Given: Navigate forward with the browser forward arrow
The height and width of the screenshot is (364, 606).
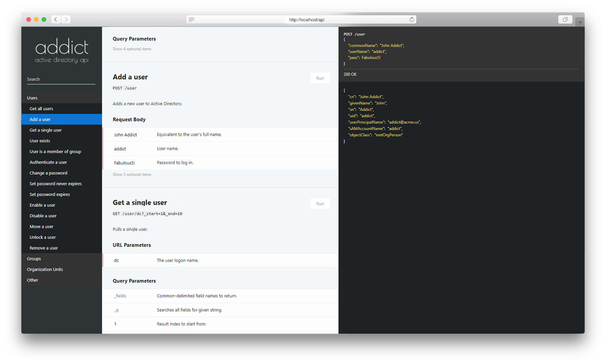Looking at the screenshot, I should coord(66,19).
